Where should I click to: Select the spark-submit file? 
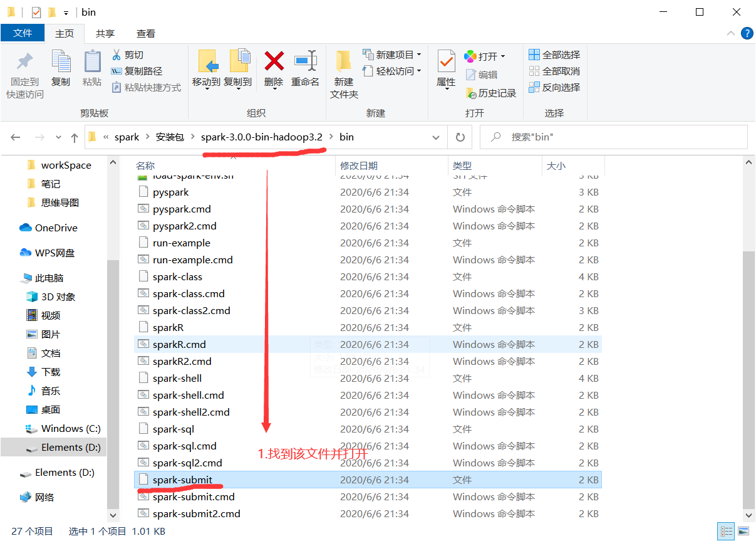tap(368, 480)
